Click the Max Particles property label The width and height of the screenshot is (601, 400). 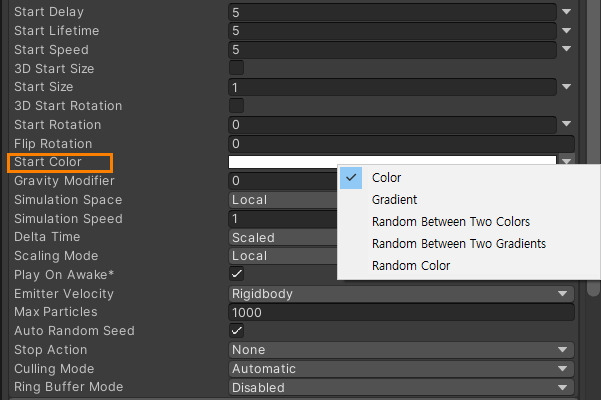click(x=56, y=312)
